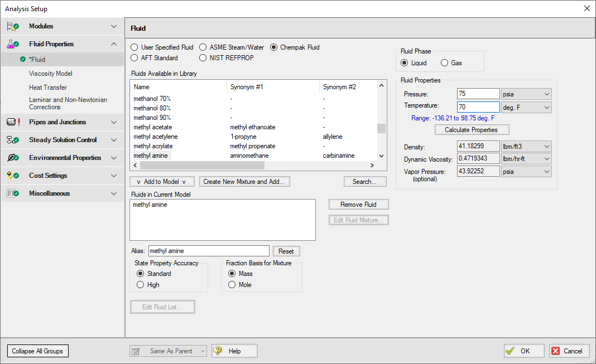This screenshot has height=364, width=596.
Task: Set State Property Accuracy to High
Action: [x=140, y=285]
